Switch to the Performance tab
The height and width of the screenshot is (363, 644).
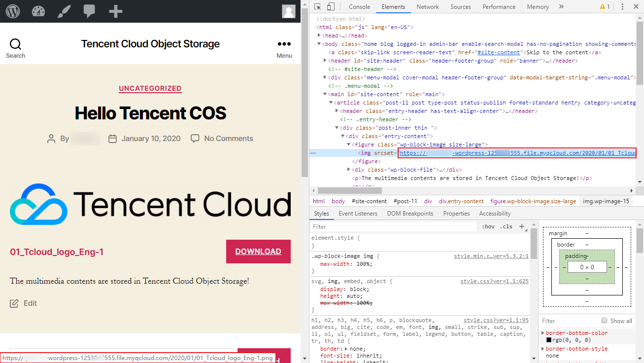499,7
